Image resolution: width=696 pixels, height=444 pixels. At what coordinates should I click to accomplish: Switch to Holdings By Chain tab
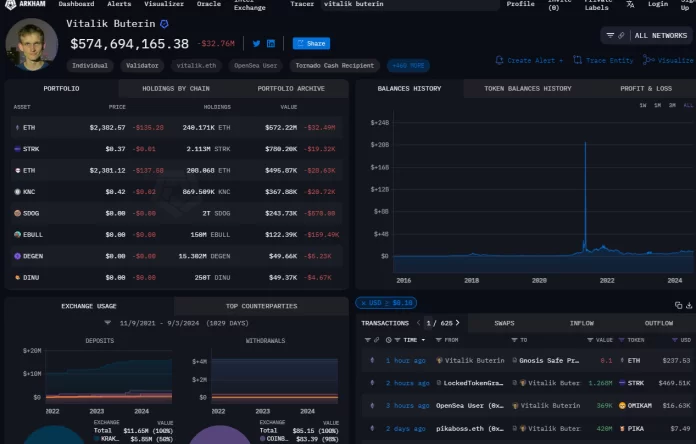point(178,89)
